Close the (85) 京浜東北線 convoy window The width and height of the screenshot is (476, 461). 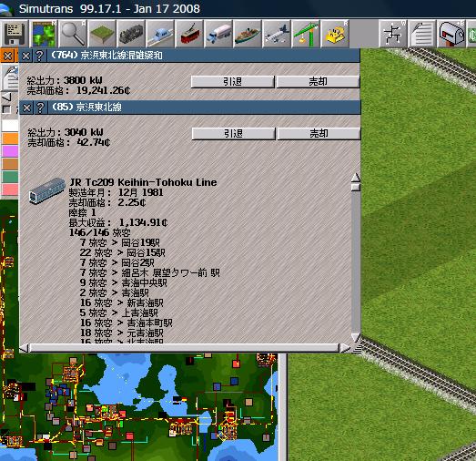point(26,108)
